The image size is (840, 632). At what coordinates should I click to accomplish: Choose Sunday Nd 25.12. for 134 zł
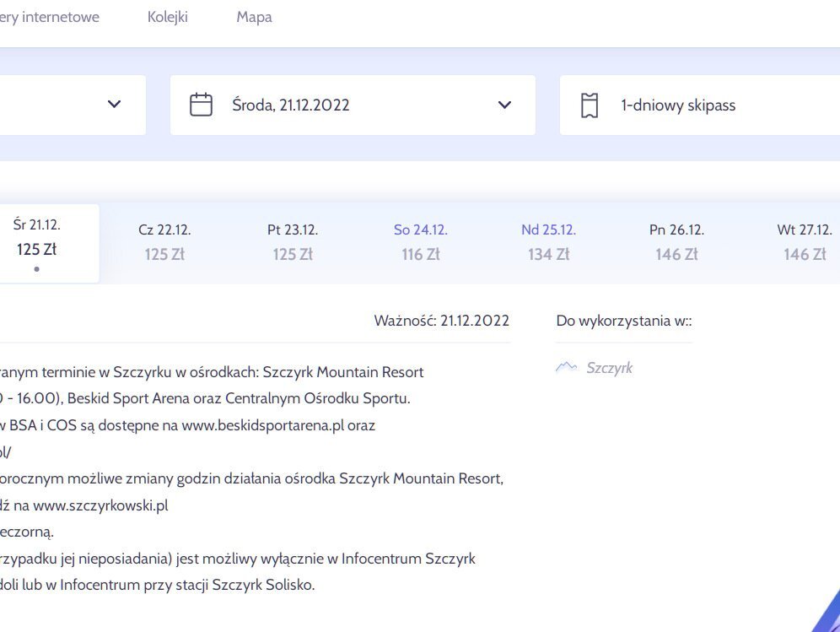[548, 242]
